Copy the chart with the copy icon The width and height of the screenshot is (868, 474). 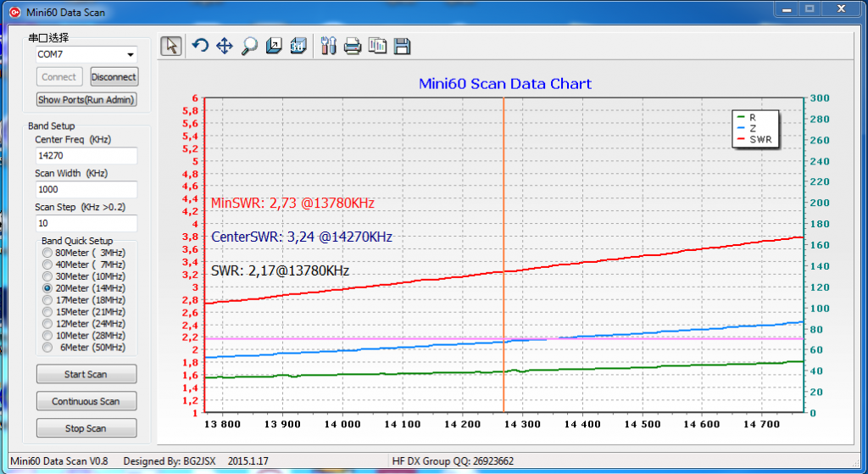(377, 46)
